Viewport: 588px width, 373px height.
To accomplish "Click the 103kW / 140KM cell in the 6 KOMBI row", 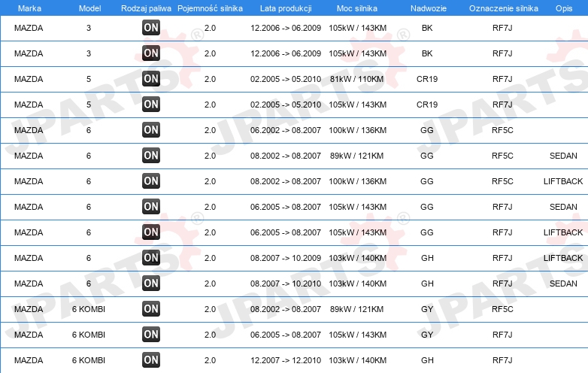I will tap(358, 360).
